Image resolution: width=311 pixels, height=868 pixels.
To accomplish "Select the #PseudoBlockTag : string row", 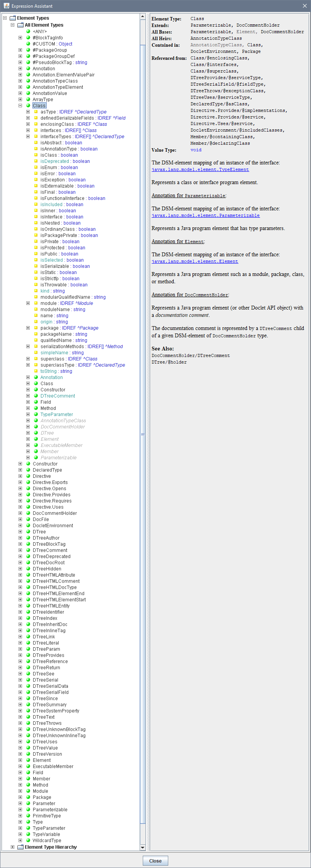I will click(60, 63).
